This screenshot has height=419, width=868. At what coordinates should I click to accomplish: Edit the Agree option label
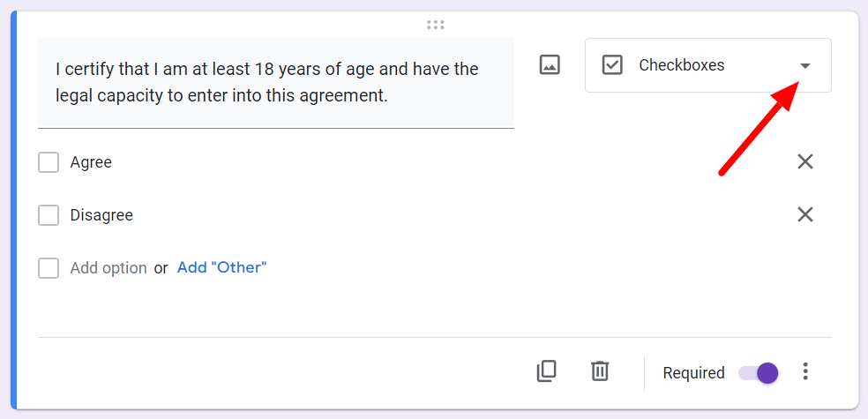(x=91, y=162)
